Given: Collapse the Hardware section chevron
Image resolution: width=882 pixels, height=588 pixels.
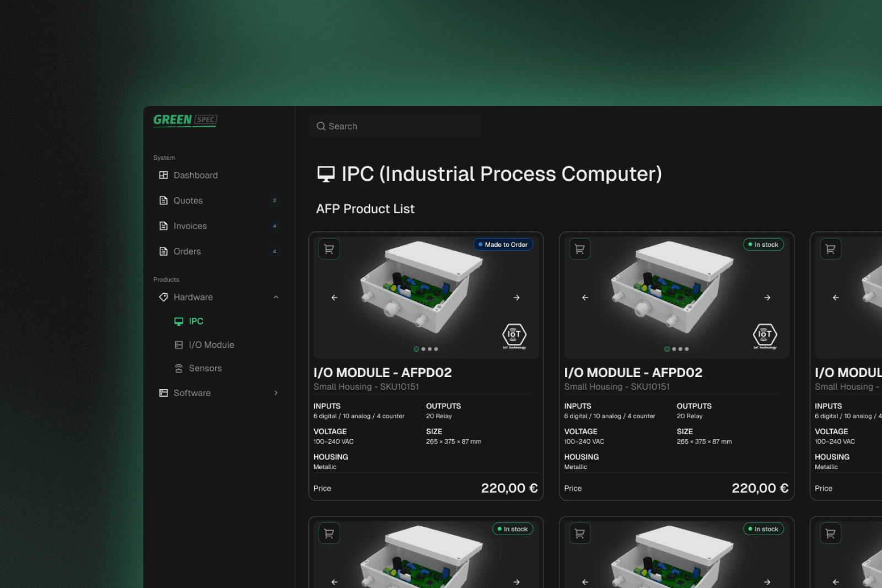Looking at the screenshot, I should point(276,297).
